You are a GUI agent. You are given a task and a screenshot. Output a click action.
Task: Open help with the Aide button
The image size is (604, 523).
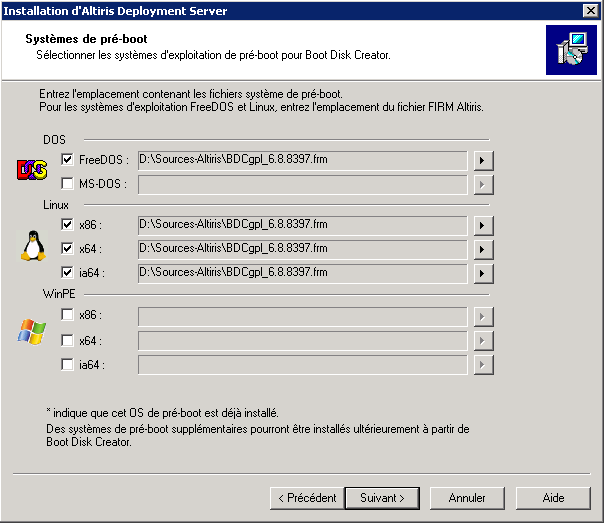click(553, 497)
